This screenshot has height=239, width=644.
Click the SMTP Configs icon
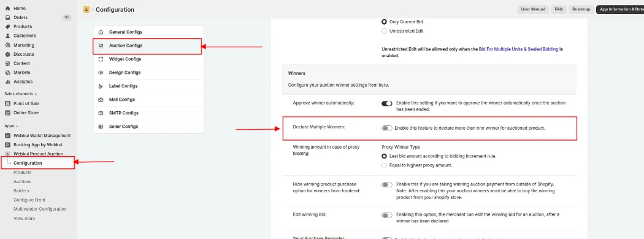click(101, 113)
